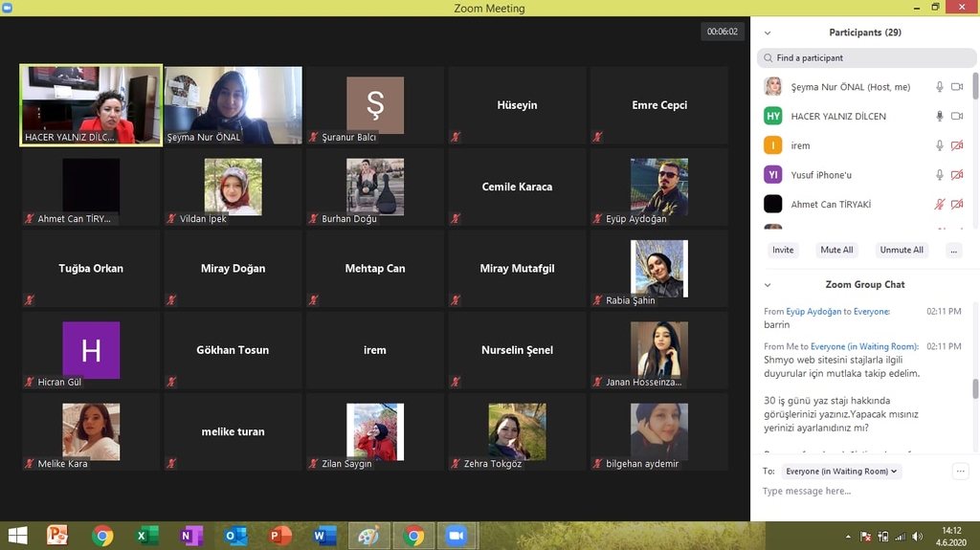Viewport: 980px width, 550px height.
Task: Open the chat more options ellipsis button
Action: 960,471
